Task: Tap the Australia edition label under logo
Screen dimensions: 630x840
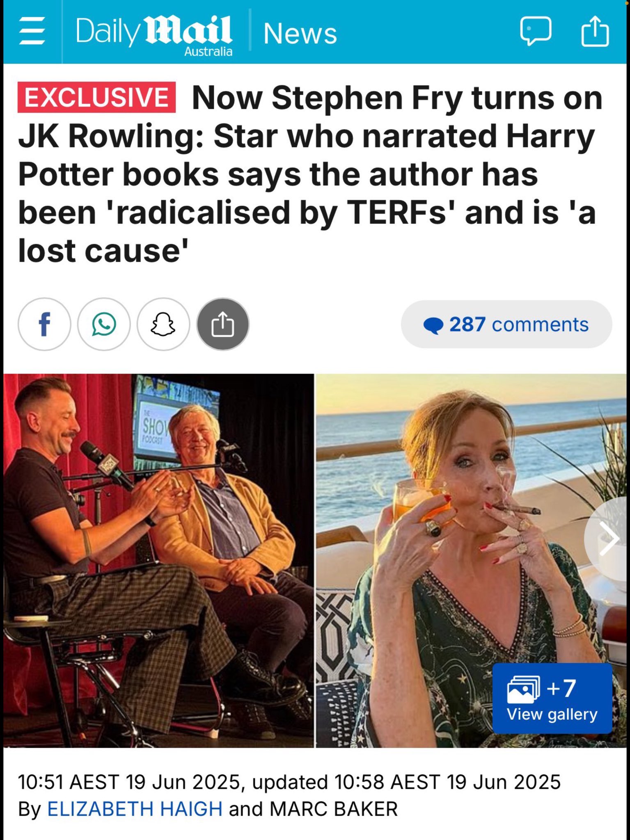Action: click(x=208, y=52)
